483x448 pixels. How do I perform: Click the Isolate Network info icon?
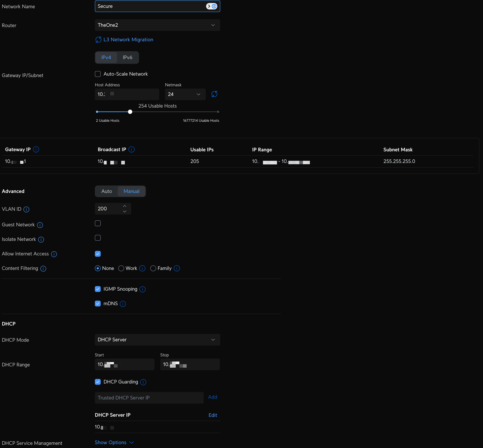tap(41, 239)
